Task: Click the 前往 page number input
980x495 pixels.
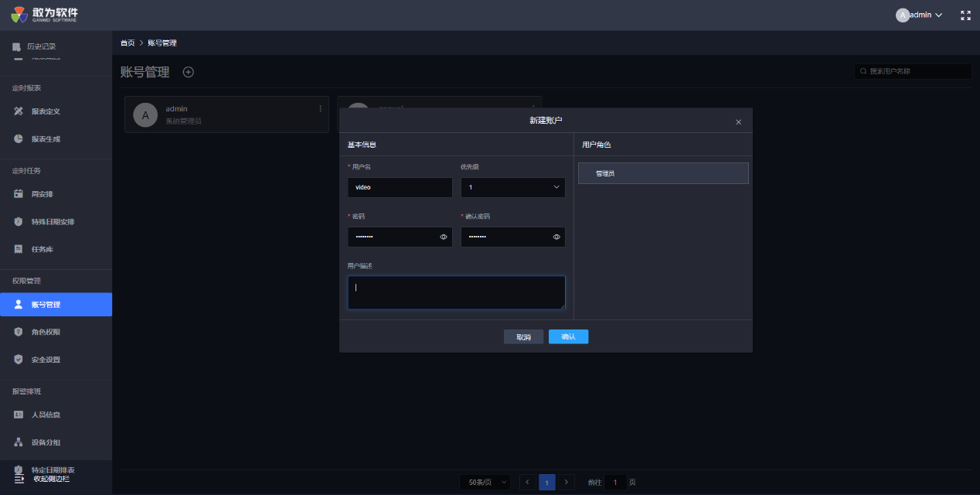Action: point(615,483)
